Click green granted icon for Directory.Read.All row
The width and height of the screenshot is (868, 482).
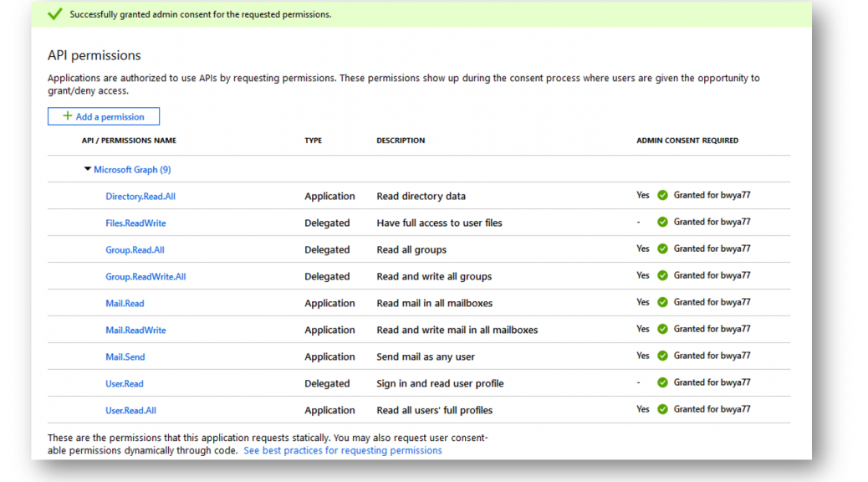(662, 195)
